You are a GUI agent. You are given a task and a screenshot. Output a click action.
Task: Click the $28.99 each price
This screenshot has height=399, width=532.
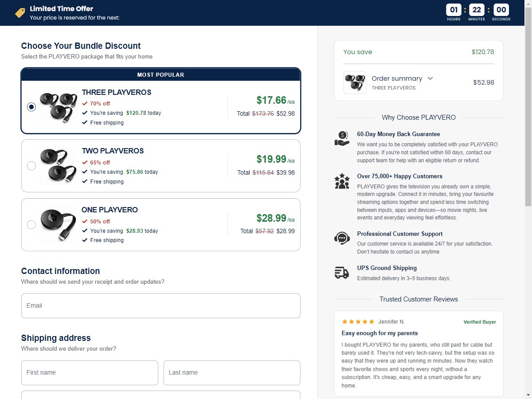point(275,219)
